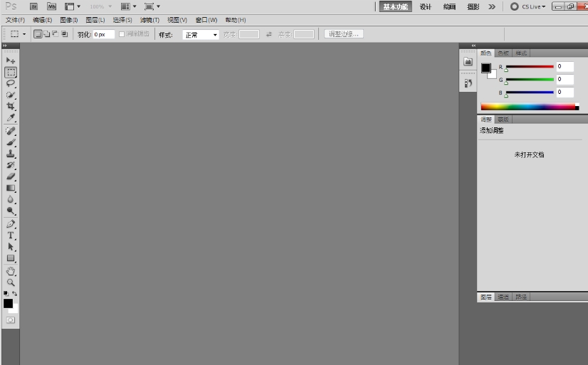Select the Rectangle shape tool
588x365 pixels.
[11, 258]
